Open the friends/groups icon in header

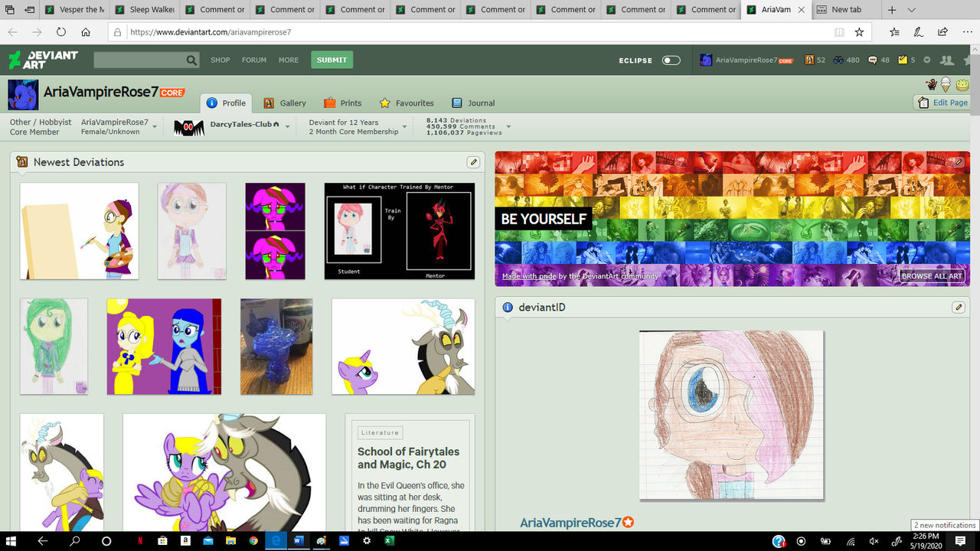947,60
